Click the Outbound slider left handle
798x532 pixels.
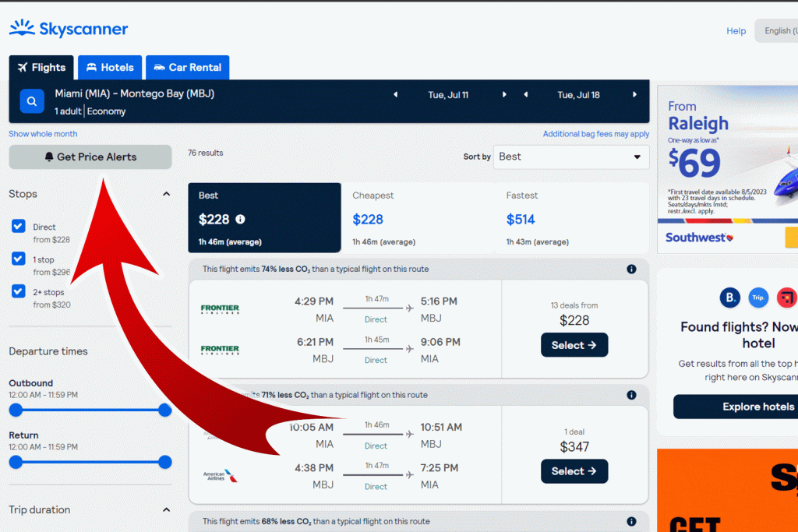(x=16, y=410)
